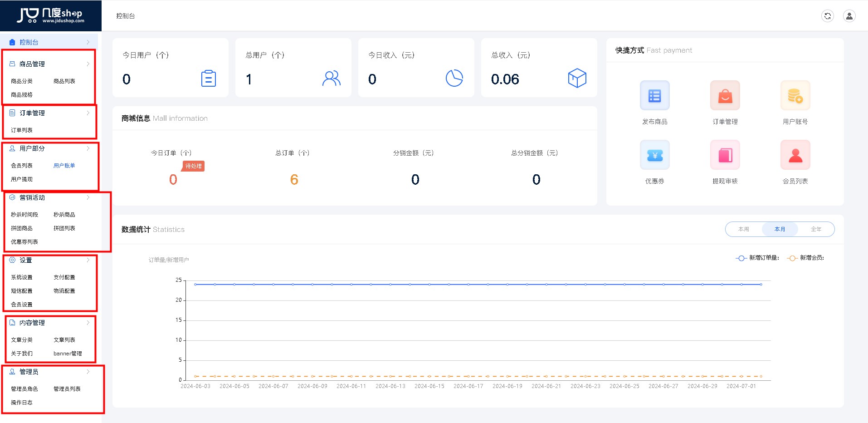Image resolution: width=868 pixels, height=423 pixels.
Task: Open 商品列表 menu item
Action: (64, 81)
